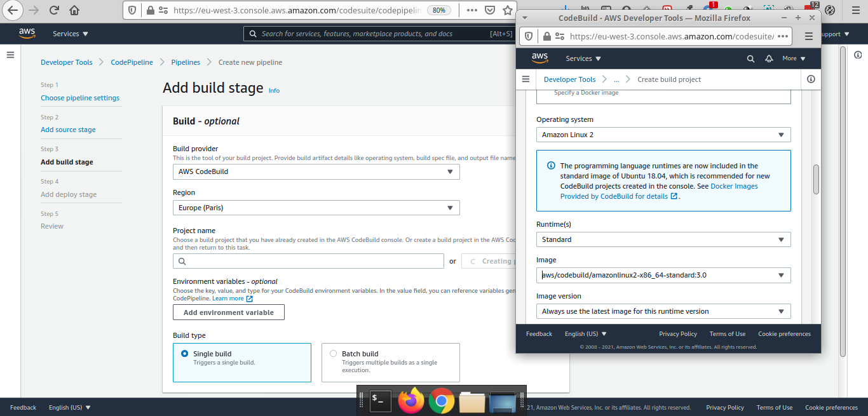This screenshot has width=868, height=416.
Task: Click the AWS logo in popup window
Action: [539, 58]
